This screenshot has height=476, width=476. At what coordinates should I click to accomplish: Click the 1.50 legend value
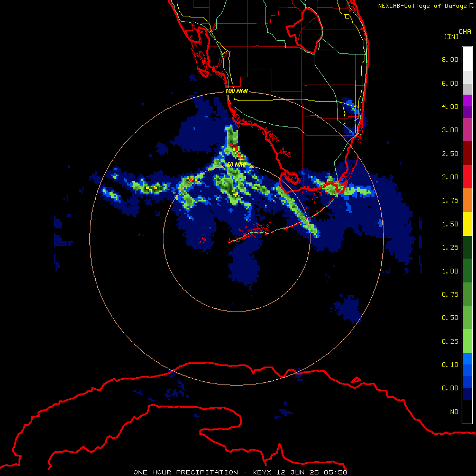(x=450, y=224)
